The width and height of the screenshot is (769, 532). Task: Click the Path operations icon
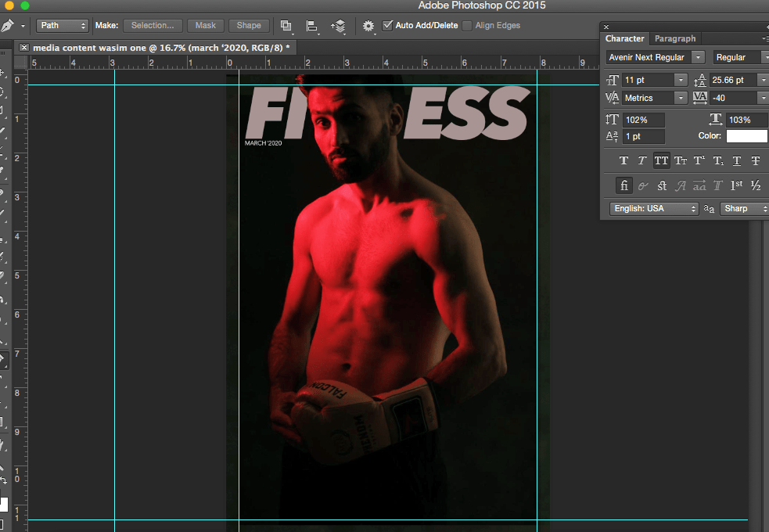tap(286, 26)
